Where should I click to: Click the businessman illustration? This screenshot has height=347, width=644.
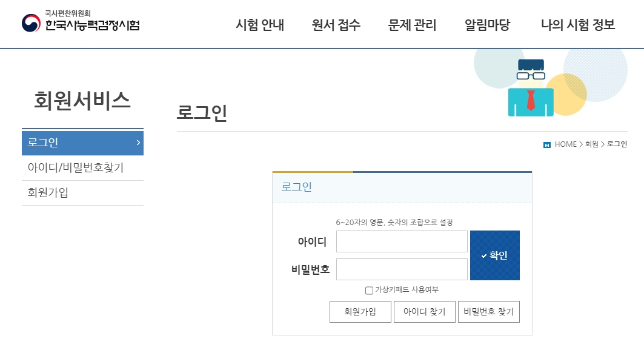point(531,87)
